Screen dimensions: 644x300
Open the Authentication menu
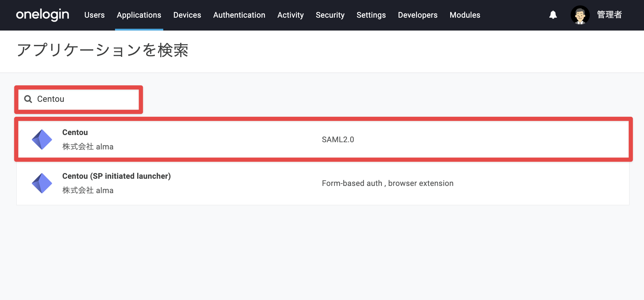[x=239, y=15]
